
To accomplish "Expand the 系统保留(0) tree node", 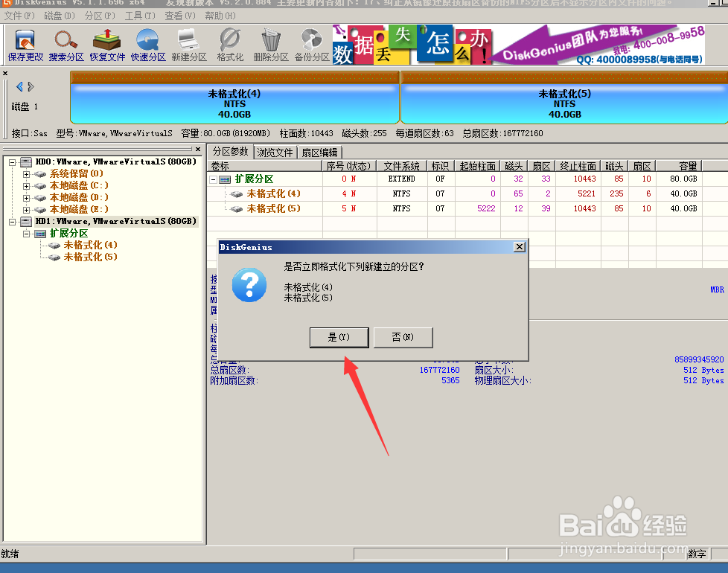I will tap(27, 174).
